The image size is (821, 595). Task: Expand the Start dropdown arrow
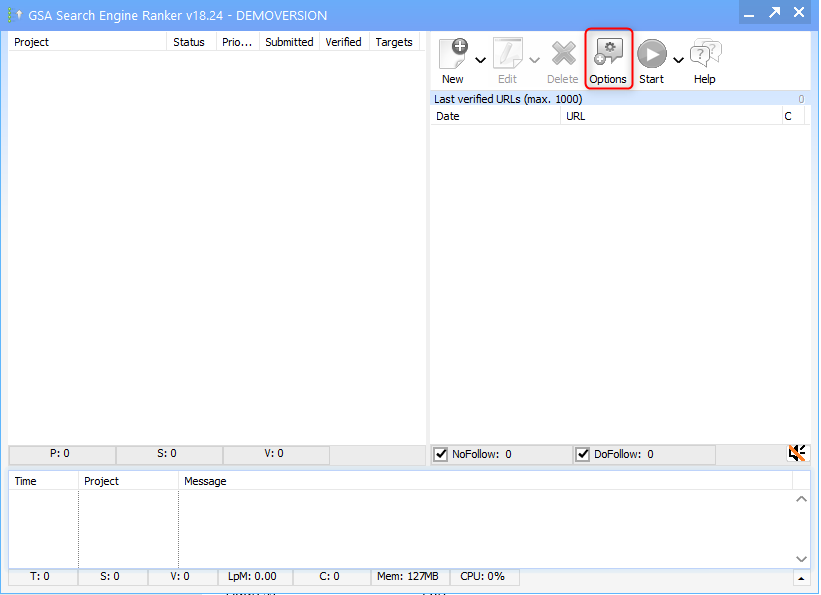coord(679,60)
